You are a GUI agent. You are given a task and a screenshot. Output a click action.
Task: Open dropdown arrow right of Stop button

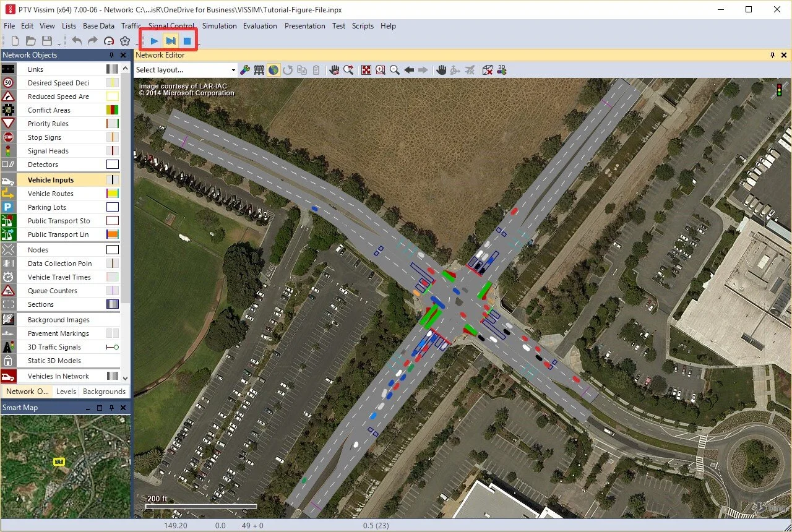(x=199, y=43)
